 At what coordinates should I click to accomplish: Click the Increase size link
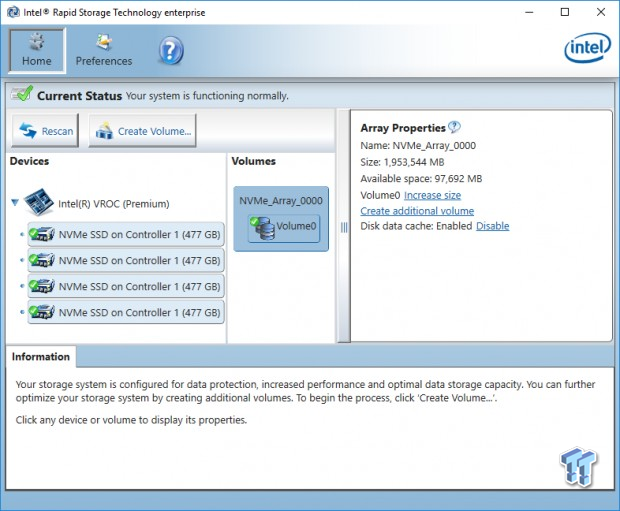coord(432,195)
